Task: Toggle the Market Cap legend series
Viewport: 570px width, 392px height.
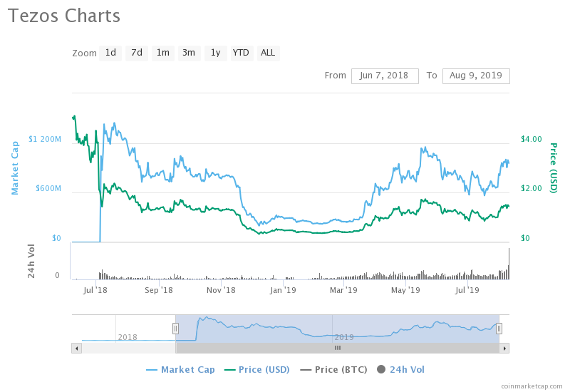Action: (x=180, y=370)
